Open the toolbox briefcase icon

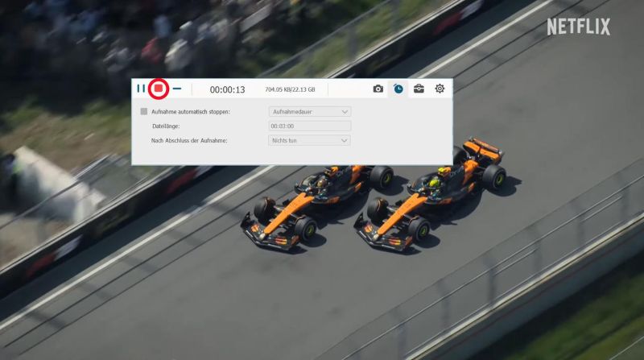point(419,89)
